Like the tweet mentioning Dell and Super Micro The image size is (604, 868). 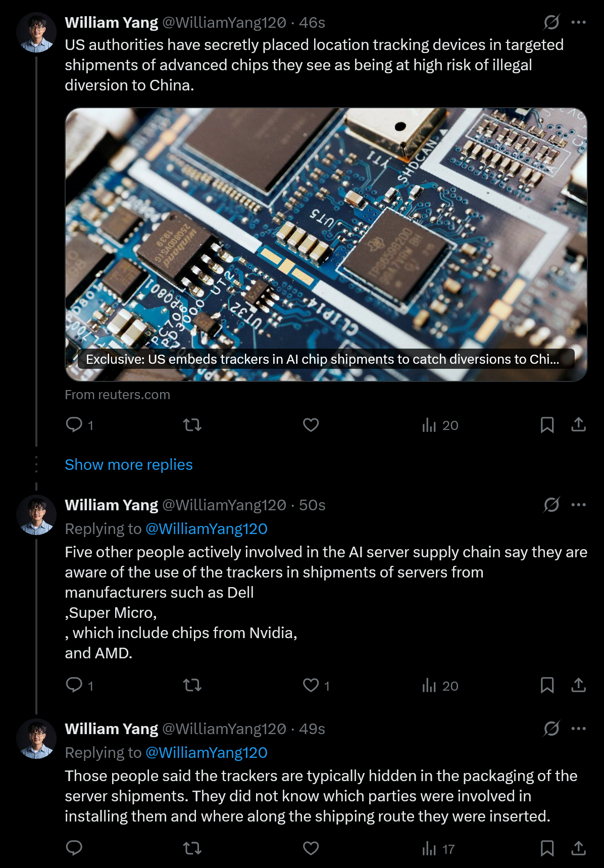[x=316, y=686]
